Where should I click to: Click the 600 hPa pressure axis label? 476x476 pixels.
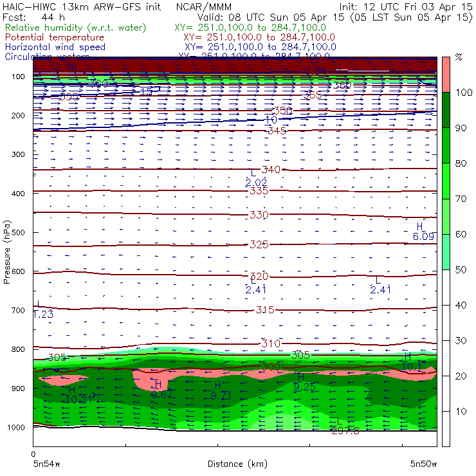18,271
